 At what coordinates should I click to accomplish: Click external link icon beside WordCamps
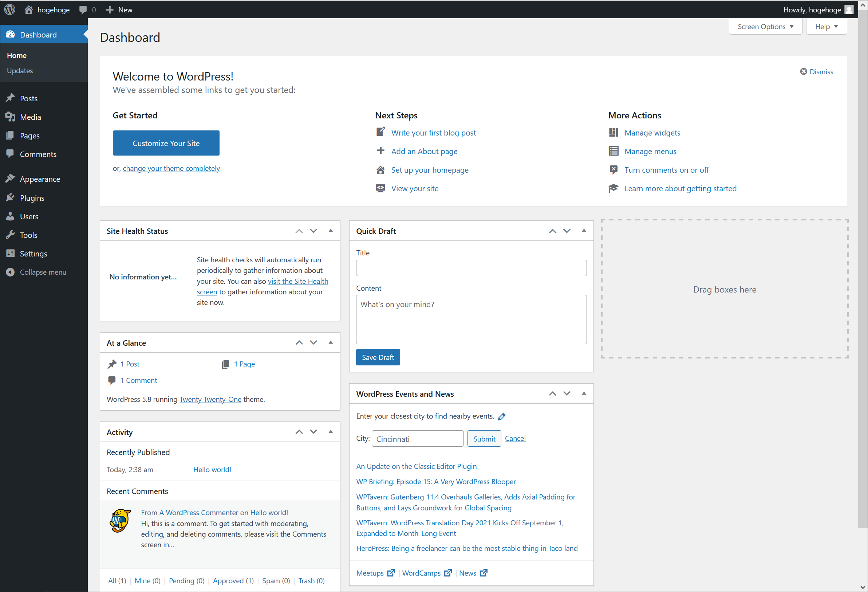[x=448, y=573]
